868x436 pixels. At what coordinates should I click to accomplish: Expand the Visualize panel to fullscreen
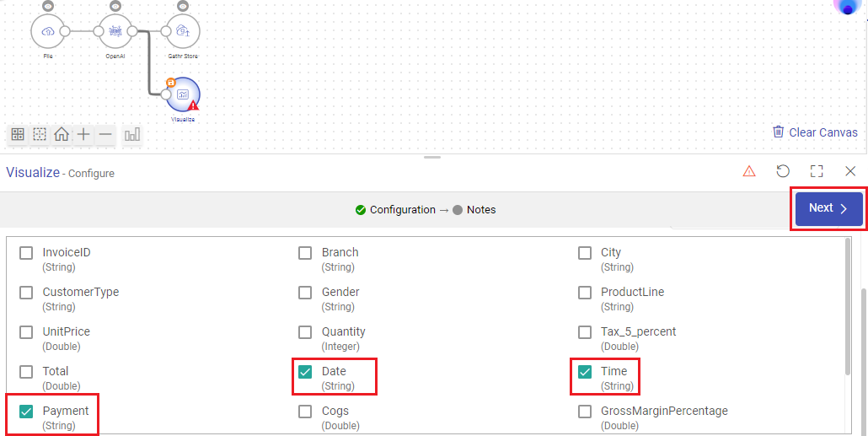point(817,171)
